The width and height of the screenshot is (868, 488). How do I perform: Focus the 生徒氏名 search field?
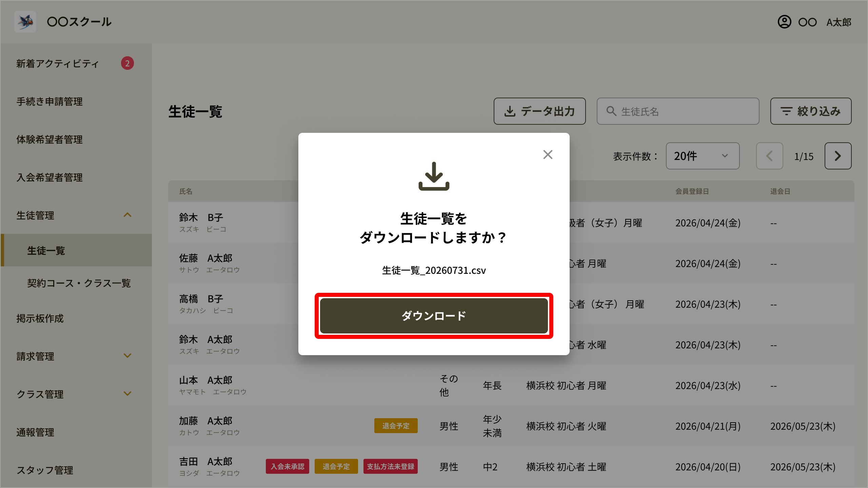pyautogui.click(x=678, y=111)
